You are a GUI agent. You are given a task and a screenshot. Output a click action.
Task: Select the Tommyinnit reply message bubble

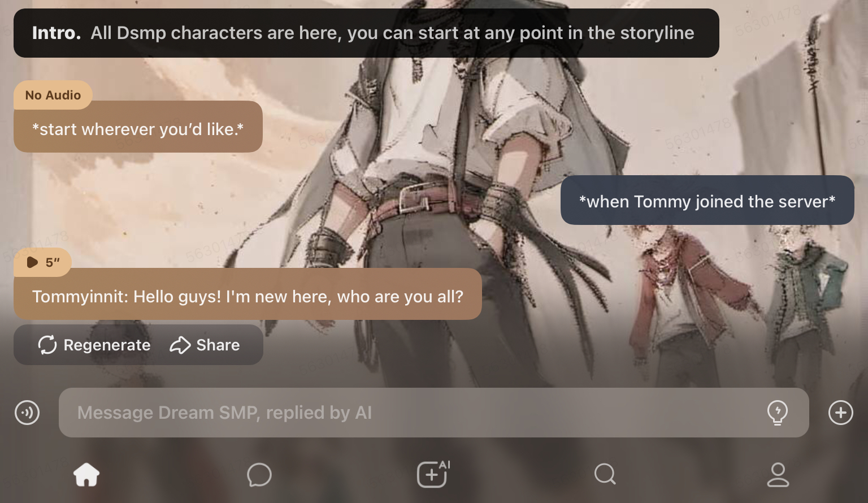click(248, 294)
